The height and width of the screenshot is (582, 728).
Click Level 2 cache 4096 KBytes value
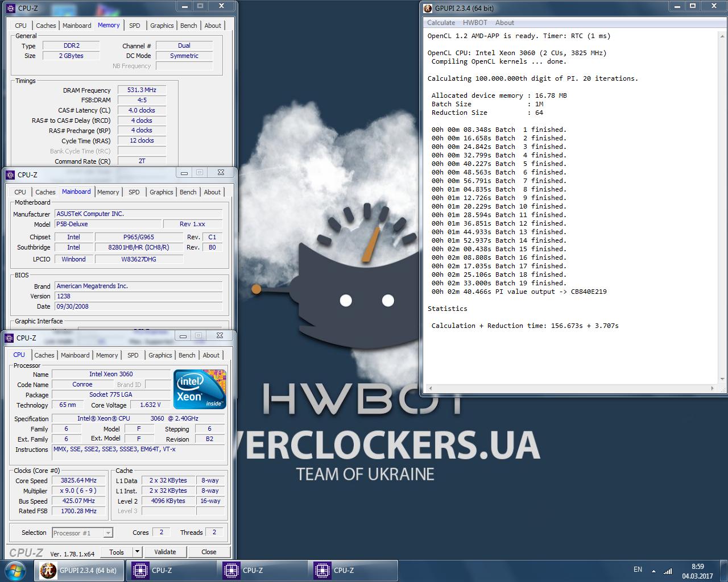click(x=168, y=501)
